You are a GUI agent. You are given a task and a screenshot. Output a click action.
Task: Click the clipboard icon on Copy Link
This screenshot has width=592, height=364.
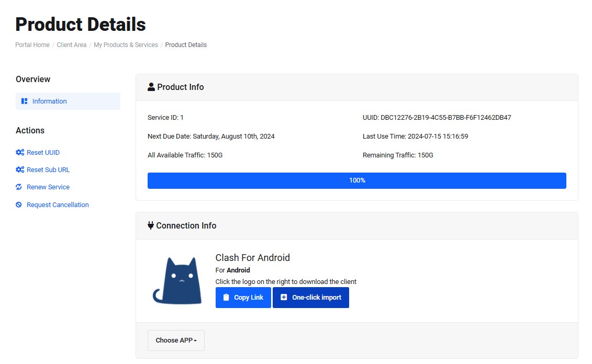(x=226, y=298)
